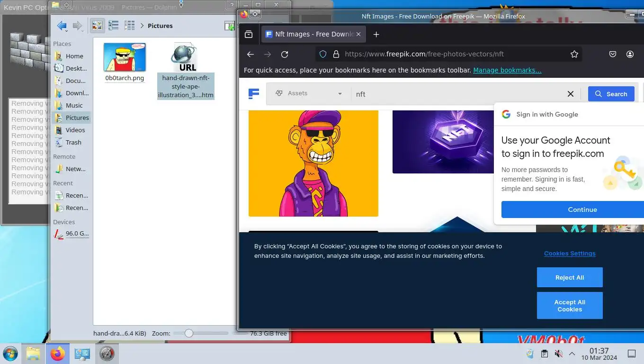
Task: Switch to Firefox from the taskbar
Action: coord(58,354)
